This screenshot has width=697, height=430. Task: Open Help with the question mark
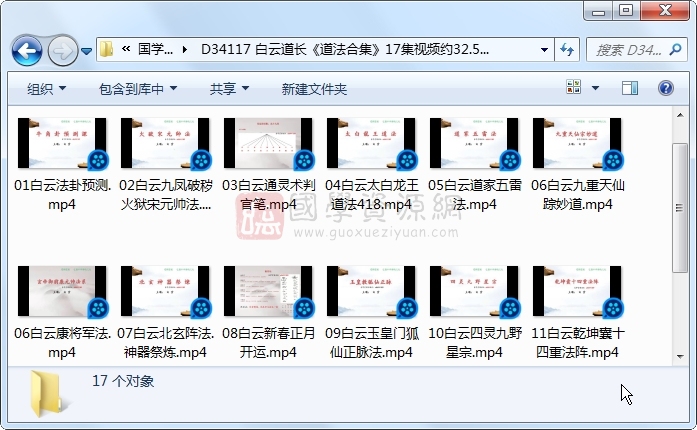click(x=665, y=88)
